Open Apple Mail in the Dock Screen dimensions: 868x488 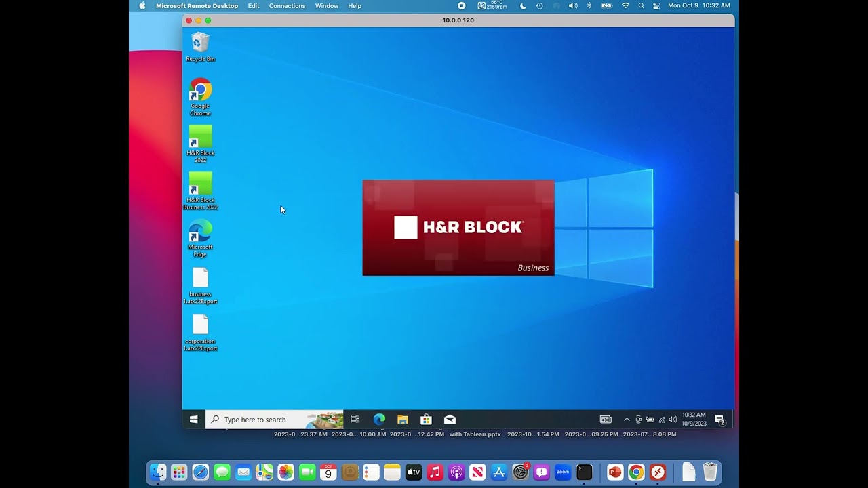point(243,472)
